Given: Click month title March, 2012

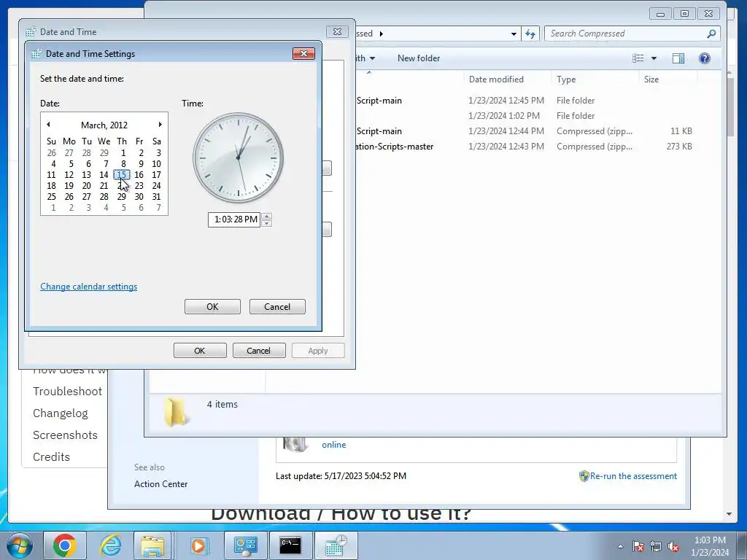Looking at the screenshot, I should 104,125.
